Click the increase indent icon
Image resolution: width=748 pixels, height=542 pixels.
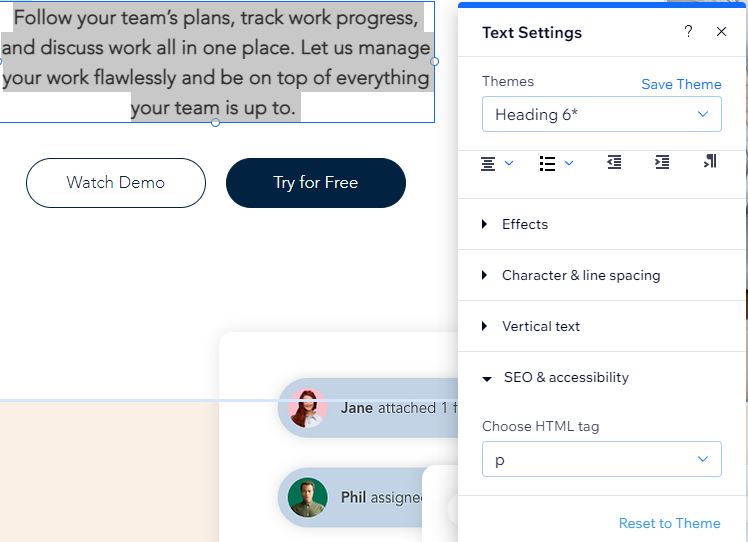662,162
